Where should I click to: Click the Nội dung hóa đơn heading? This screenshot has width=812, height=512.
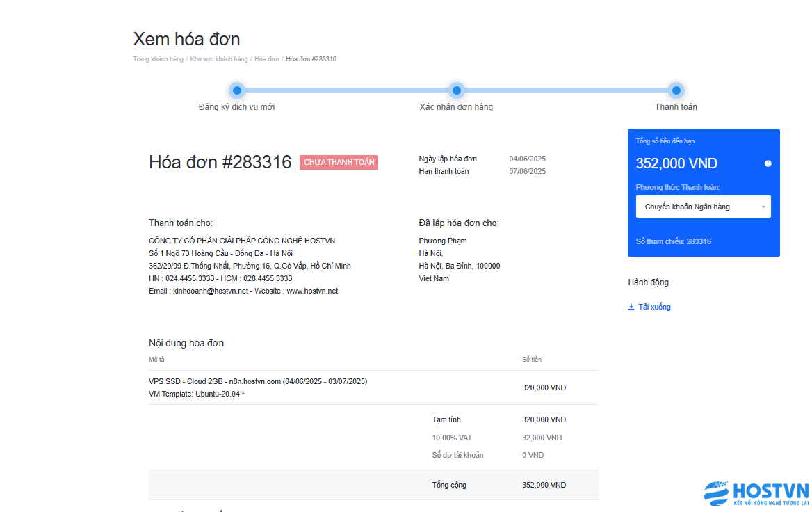pos(186,343)
